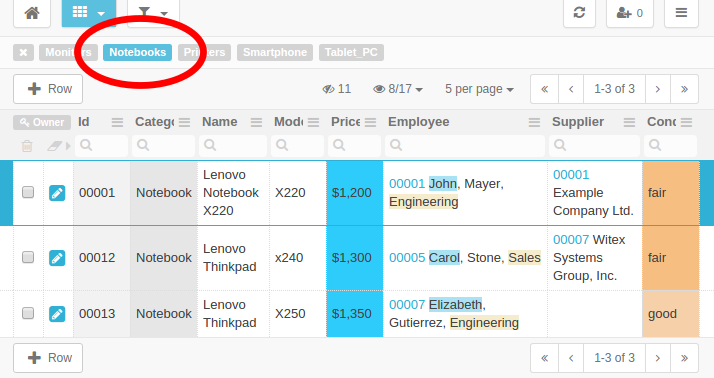The width and height of the screenshot is (714, 378).
Task: Open the hamburger main menu
Action: (x=681, y=13)
